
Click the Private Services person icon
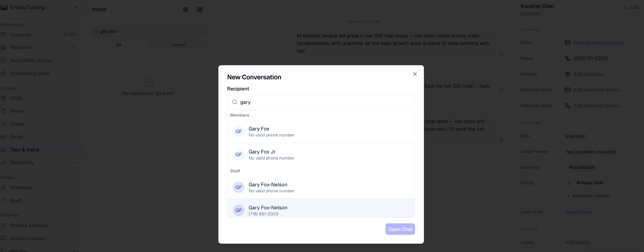(x=3, y=225)
